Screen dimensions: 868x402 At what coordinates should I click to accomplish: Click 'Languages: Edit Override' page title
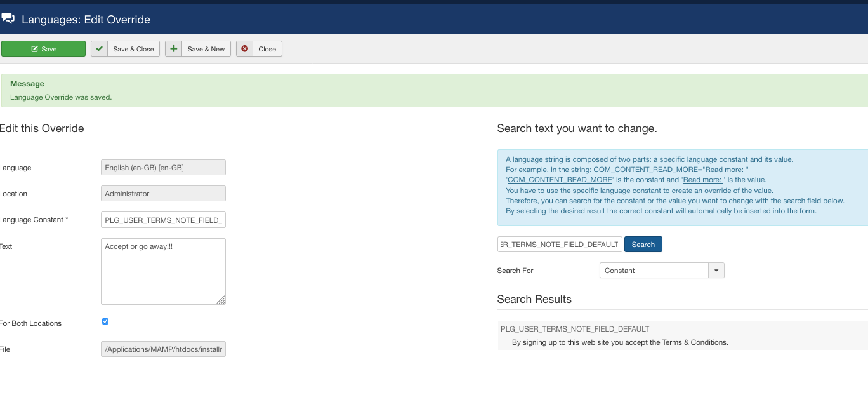[x=86, y=20]
